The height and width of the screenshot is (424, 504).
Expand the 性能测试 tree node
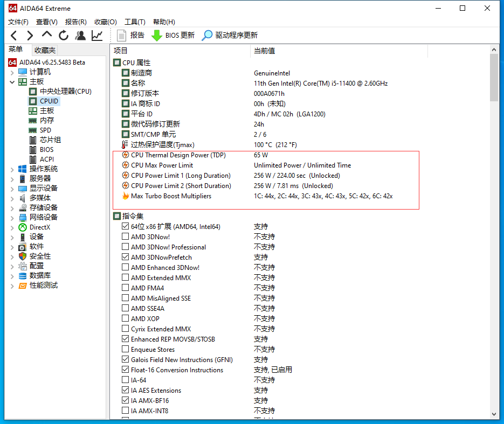(12, 286)
